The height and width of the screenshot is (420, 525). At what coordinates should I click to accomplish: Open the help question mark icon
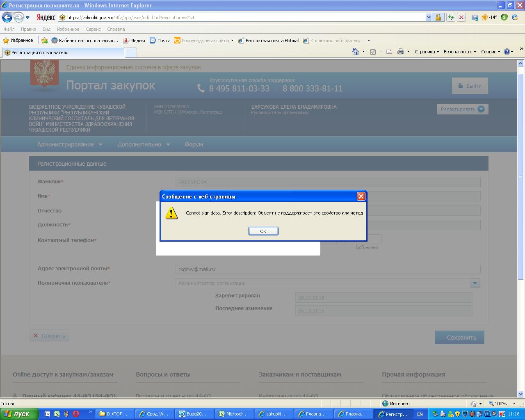[x=507, y=52]
